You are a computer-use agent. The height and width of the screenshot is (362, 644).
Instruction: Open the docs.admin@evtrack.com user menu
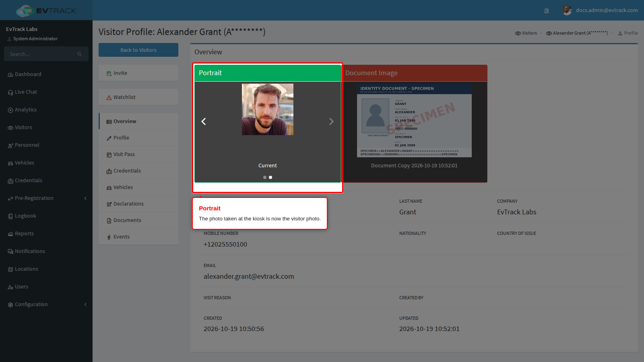pos(600,10)
